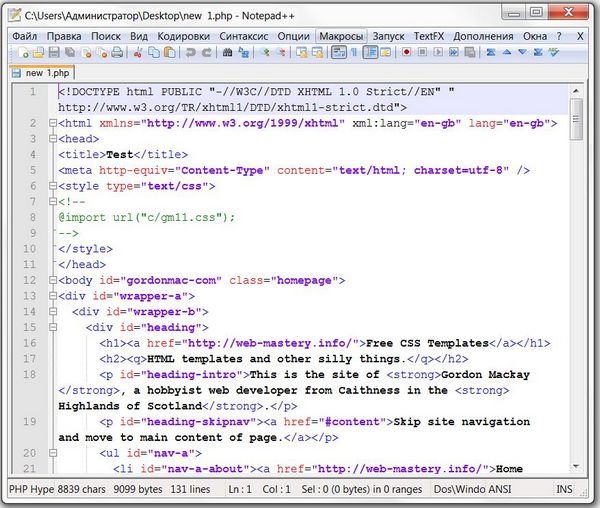This screenshot has width=600, height=508.
Task: Open the ? help menu
Action: (559, 36)
